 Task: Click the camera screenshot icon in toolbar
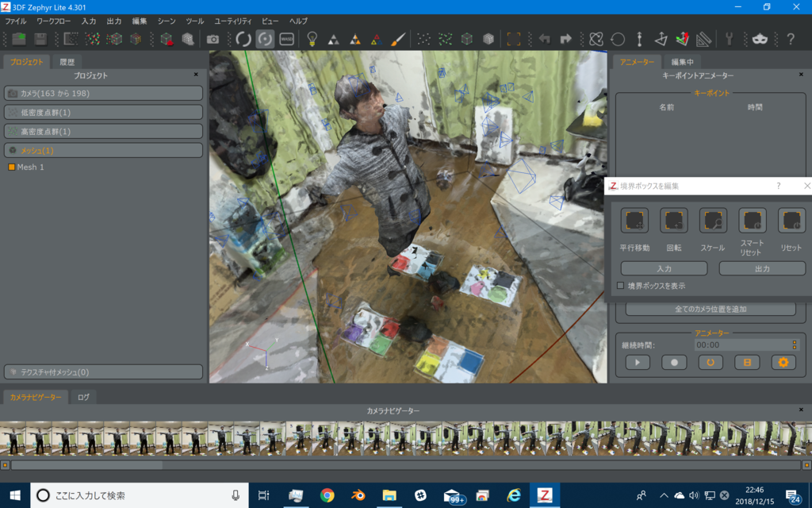[213, 39]
